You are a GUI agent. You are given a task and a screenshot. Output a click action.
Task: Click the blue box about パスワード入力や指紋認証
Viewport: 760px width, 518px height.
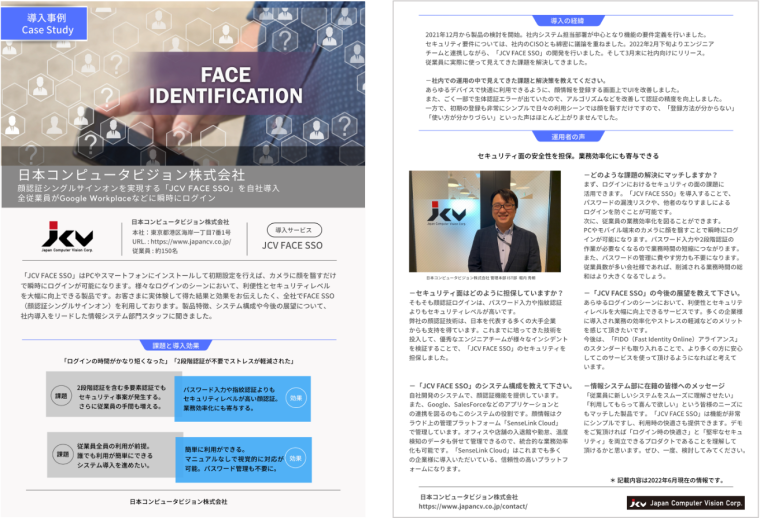(242, 399)
